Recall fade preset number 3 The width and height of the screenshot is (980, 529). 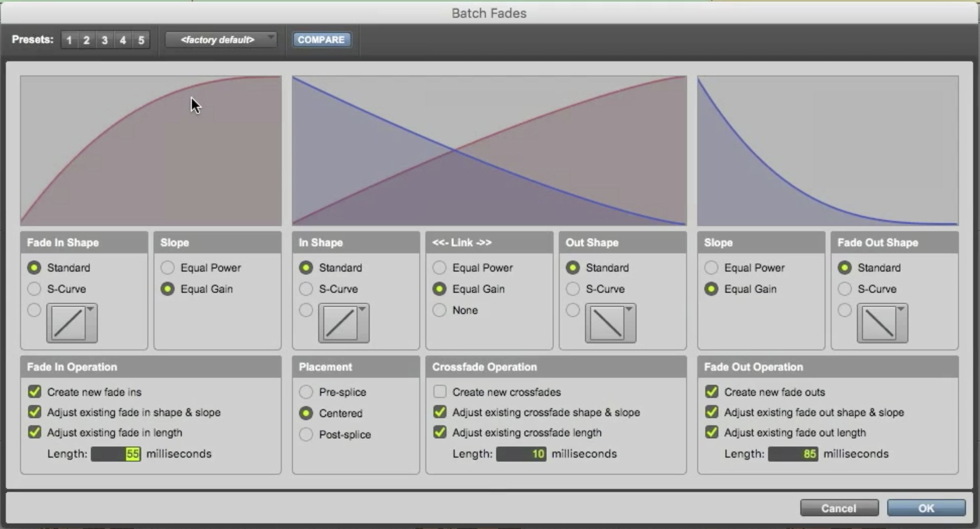(x=105, y=40)
